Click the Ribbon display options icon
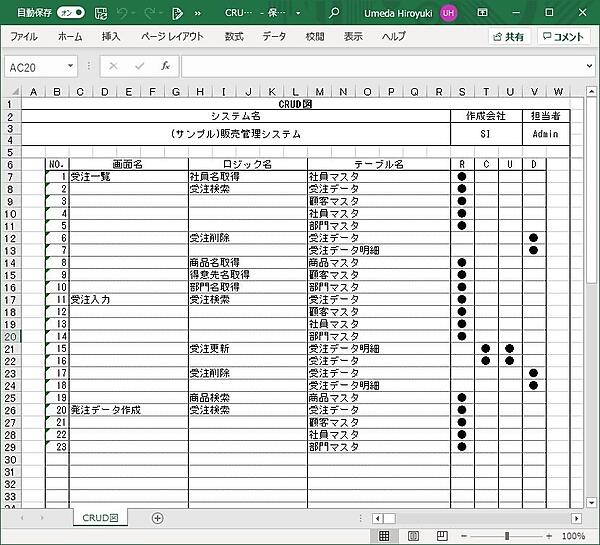This screenshot has width=600, height=545. click(483, 13)
